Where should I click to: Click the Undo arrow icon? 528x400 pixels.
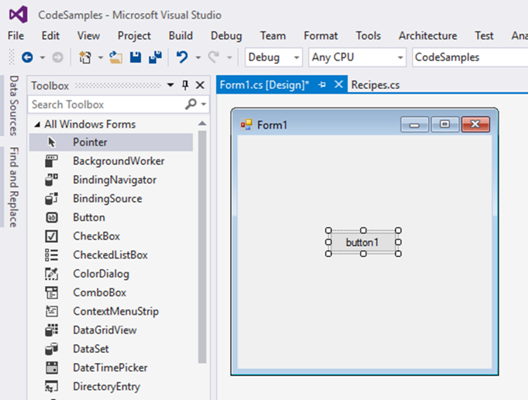tap(182, 57)
